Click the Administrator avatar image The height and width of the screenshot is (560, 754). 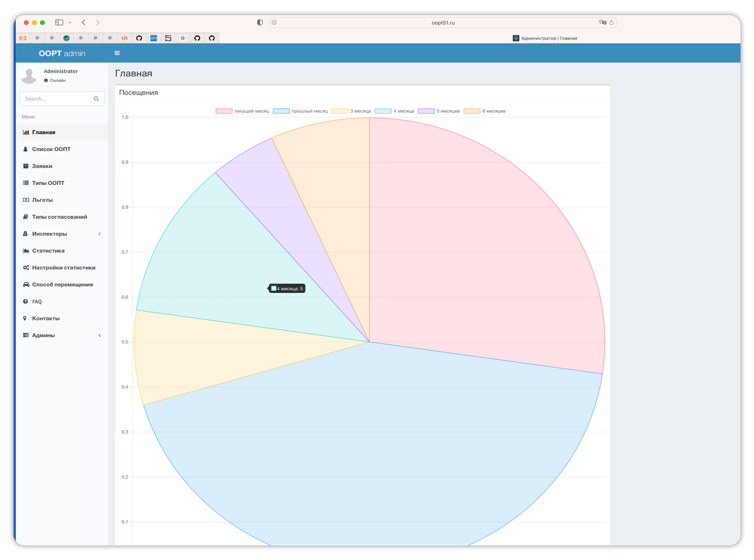(x=29, y=75)
